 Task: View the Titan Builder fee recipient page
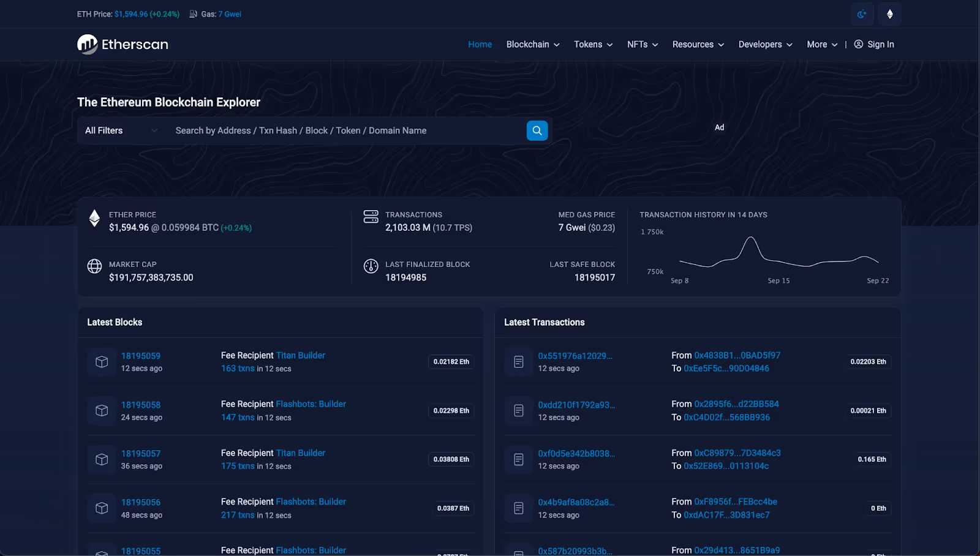300,355
